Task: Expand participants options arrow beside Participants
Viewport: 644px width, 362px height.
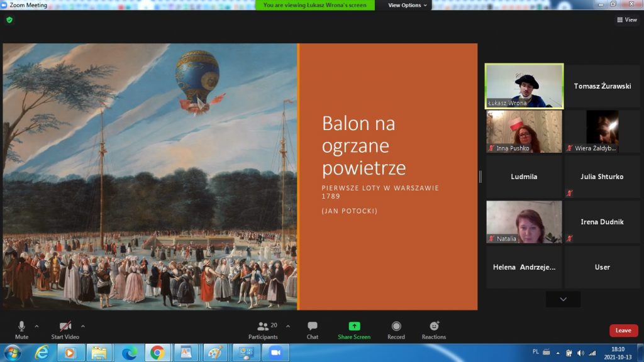Action: (288, 326)
